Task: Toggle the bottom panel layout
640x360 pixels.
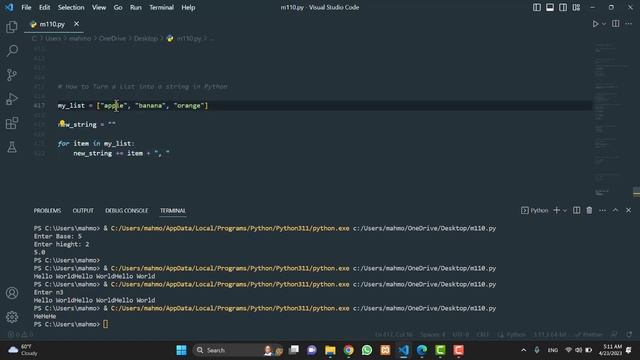Action: pos(550,7)
